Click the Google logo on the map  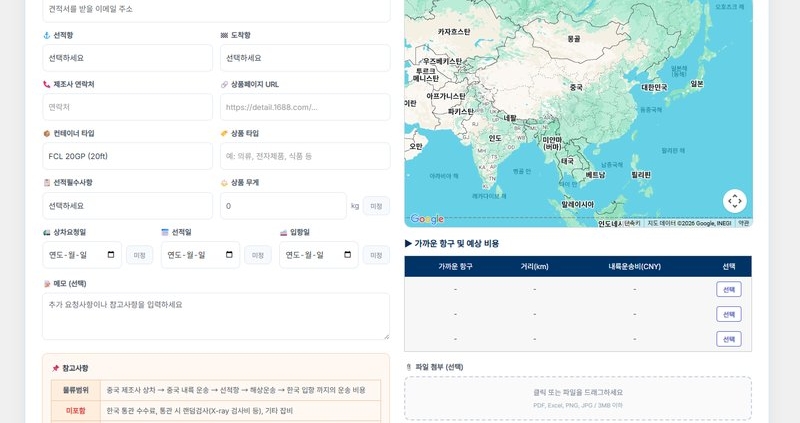[x=427, y=219]
